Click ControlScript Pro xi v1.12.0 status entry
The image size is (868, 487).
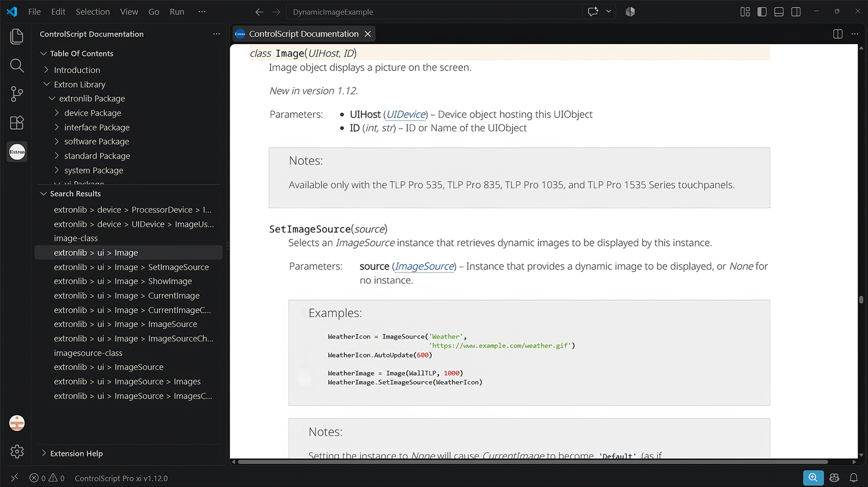tap(121, 478)
